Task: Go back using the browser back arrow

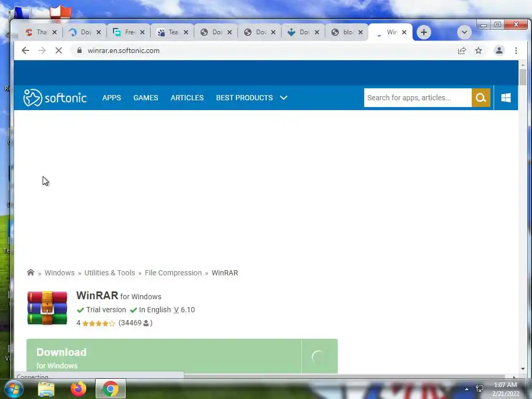Action: click(25, 50)
